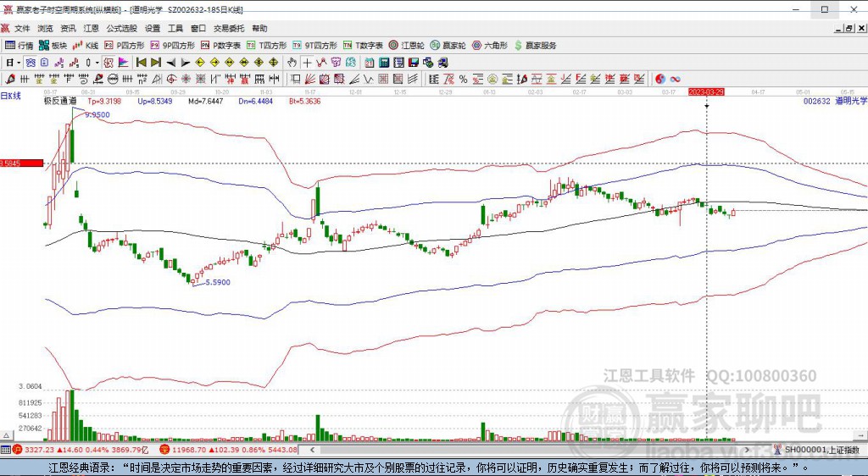Screen dimensions: 868x476
Task: Switch to the K线 chart view
Action: (x=86, y=46)
